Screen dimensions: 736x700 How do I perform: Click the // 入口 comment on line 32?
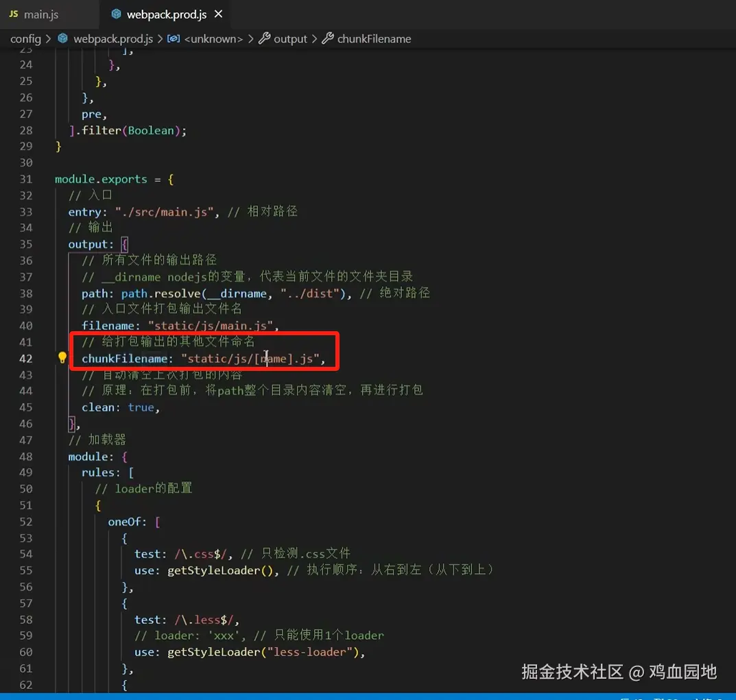point(91,195)
